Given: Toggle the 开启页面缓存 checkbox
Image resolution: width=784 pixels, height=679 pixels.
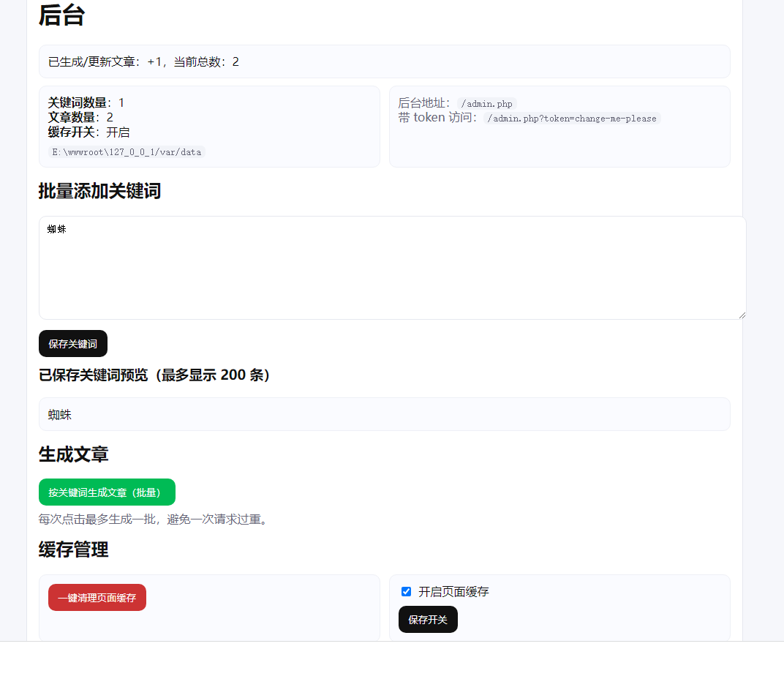Looking at the screenshot, I should [x=407, y=592].
